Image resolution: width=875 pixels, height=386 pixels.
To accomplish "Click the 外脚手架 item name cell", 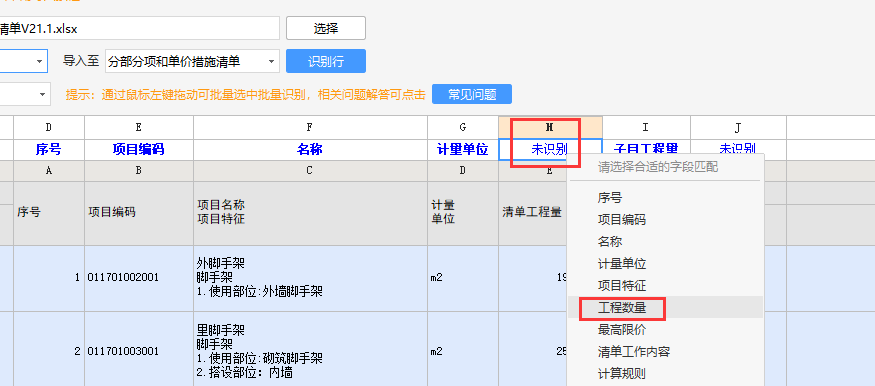I will pyautogui.click(x=310, y=278).
